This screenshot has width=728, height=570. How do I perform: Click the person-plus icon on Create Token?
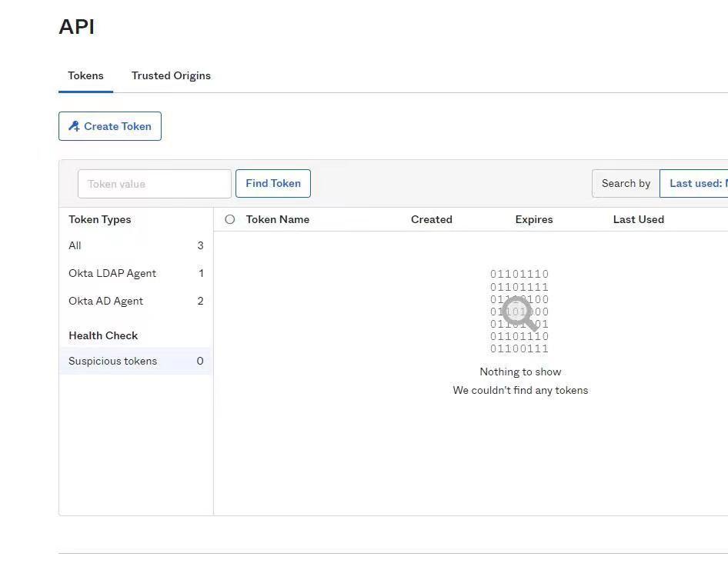pos(74,126)
